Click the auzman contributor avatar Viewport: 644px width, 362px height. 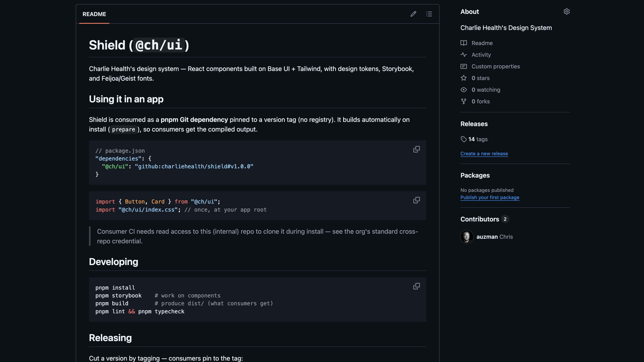pyautogui.click(x=467, y=237)
